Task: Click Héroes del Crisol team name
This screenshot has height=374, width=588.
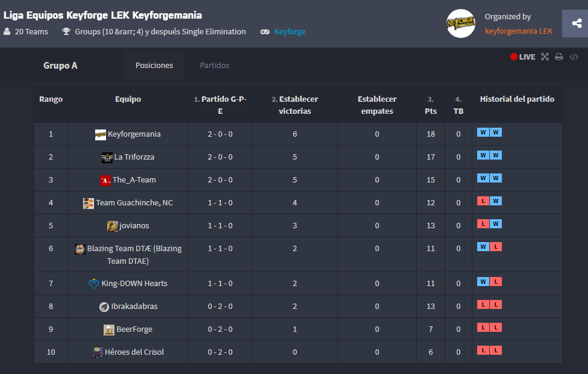Action: point(134,352)
